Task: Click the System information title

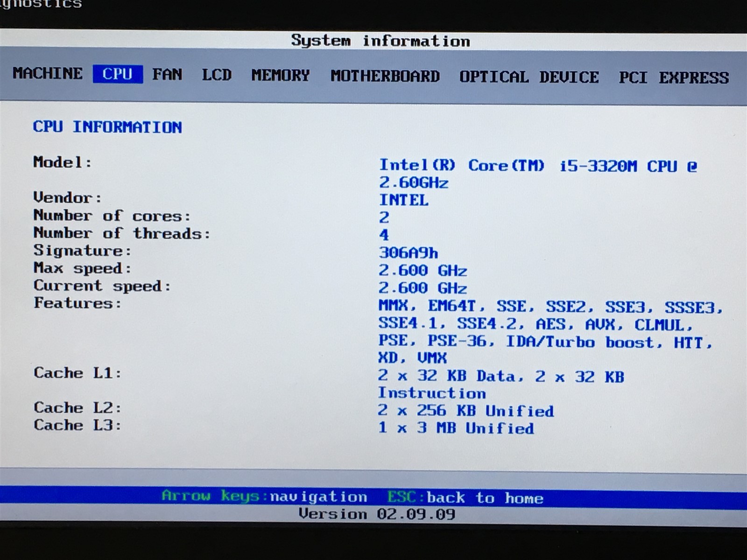Action: pos(381,41)
